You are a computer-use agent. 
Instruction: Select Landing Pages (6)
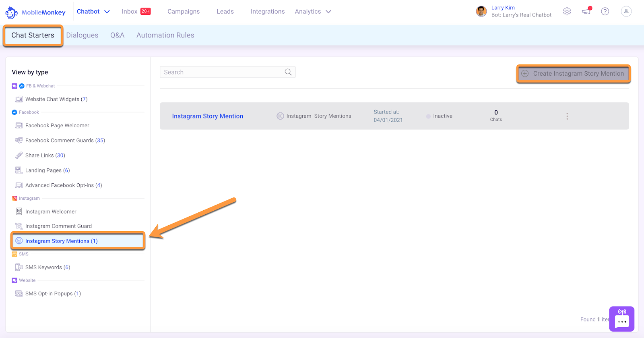pos(47,170)
